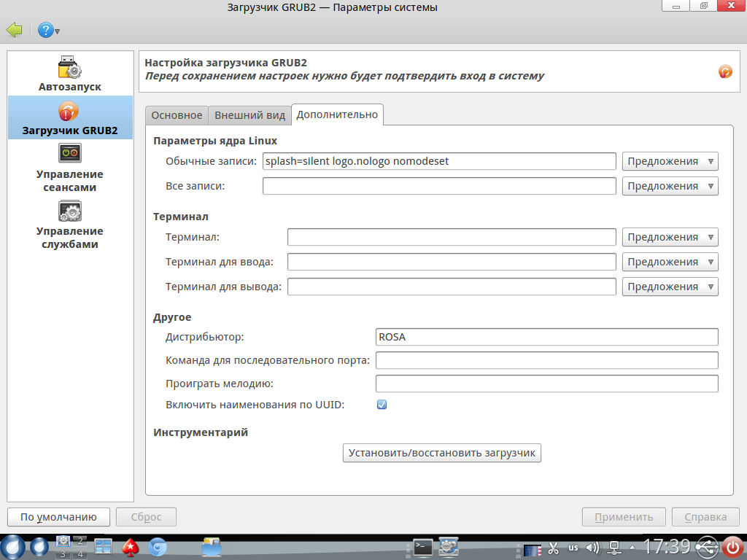Click the Дистрибьютор field containing ROSA

547,337
